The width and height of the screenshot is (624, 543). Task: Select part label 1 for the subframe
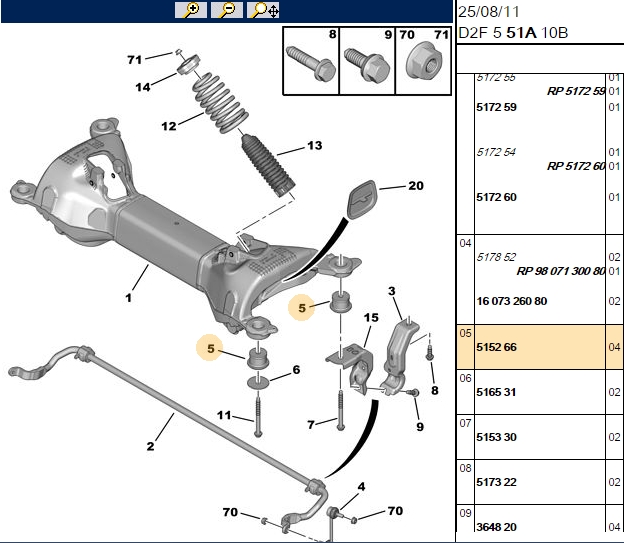(x=128, y=297)
